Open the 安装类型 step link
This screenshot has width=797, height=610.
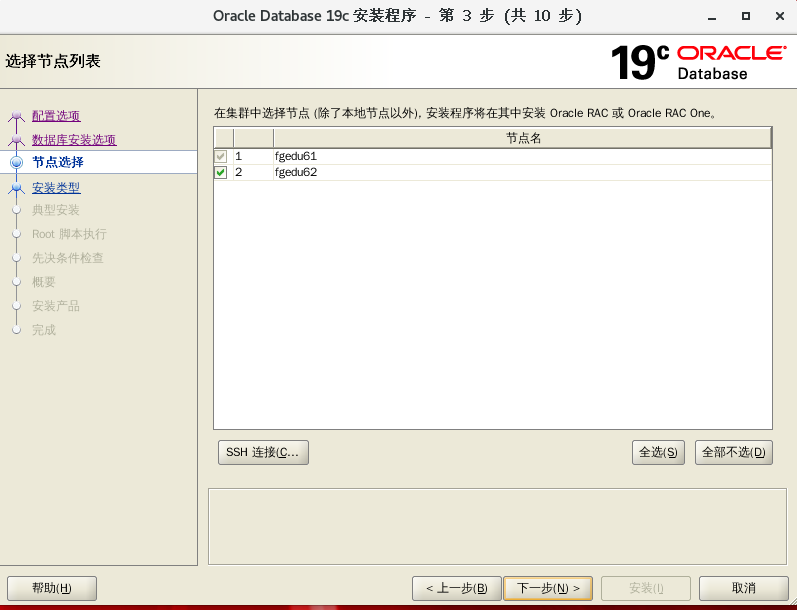click(56, 188)
